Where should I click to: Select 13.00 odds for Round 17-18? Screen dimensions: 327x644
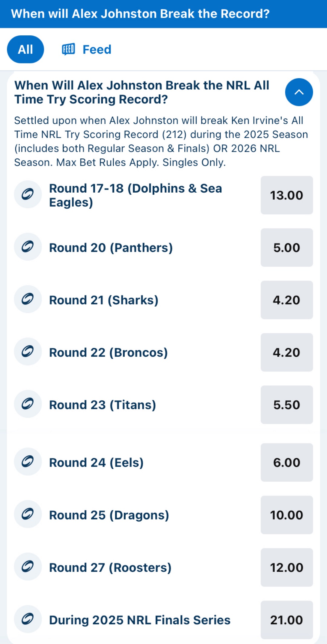tap(287, 195)
